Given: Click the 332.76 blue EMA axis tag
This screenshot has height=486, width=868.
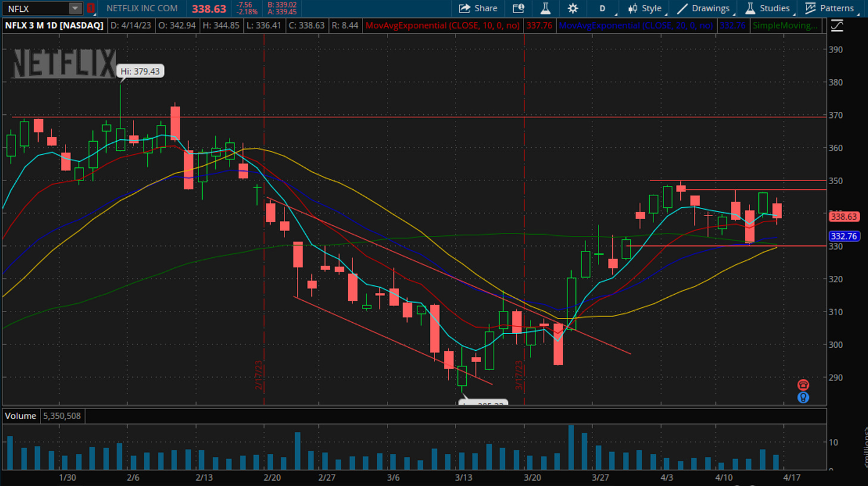Looking at the screenshot, I should tap(843, 236).
